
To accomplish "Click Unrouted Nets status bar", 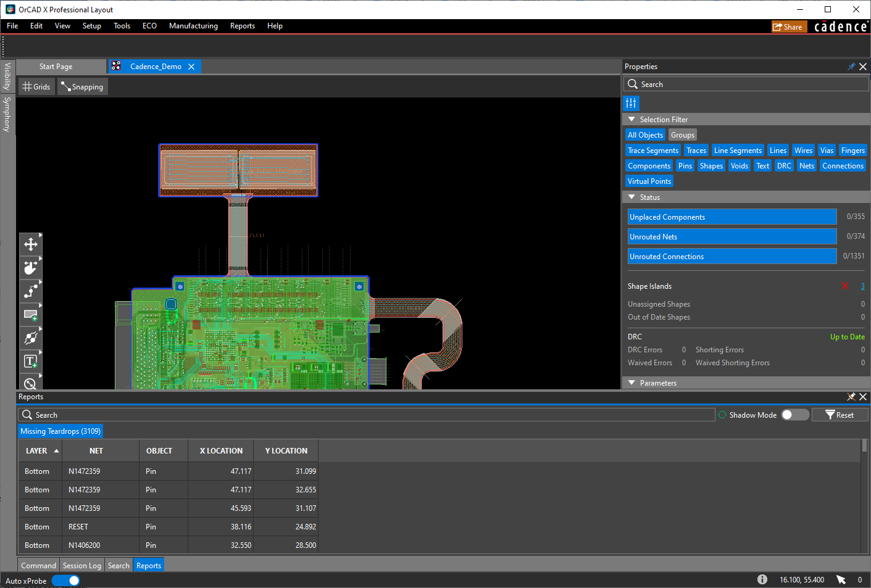I will tap(732, 236).
